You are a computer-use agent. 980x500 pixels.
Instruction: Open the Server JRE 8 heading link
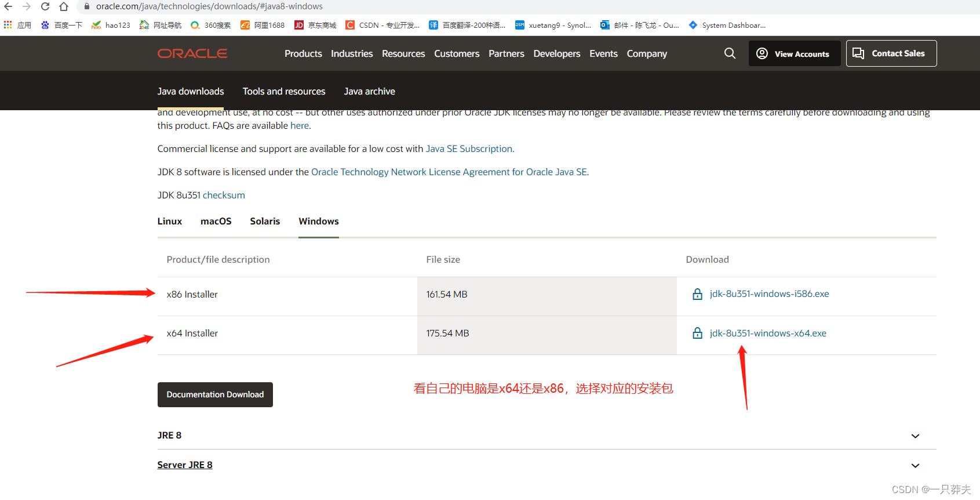click(185, 465)
